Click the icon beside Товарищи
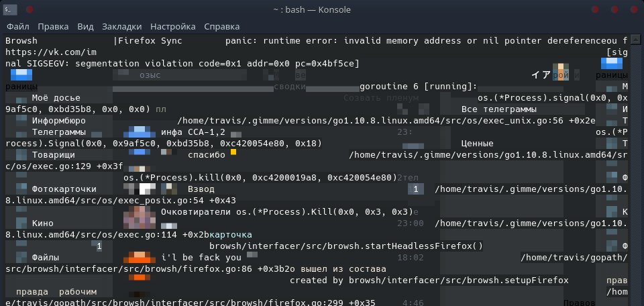Screen dimensions: 644x306 tap(21, 155)
